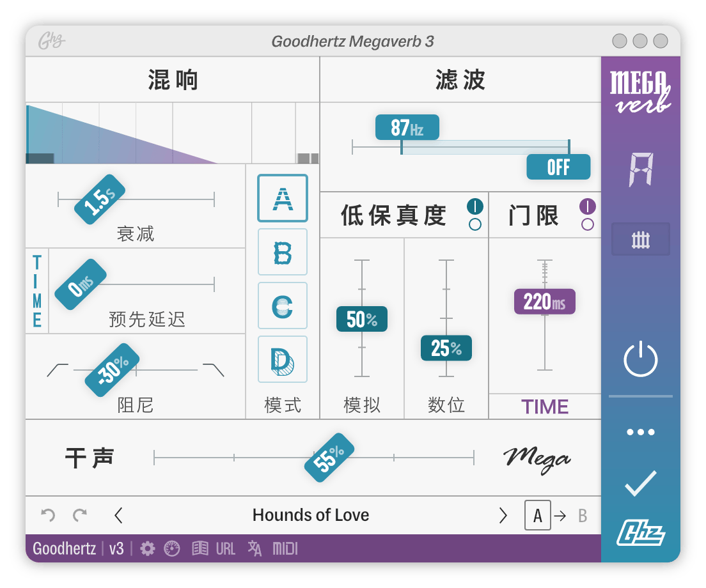Click the 门限 section title
This screenshot has width=706, height=588.
[x=533, y=215]
